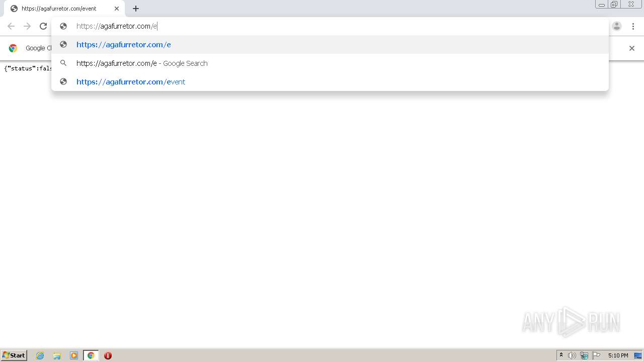Click the 5:10 PM clock
Screen dimensions: 644x362
618,355
